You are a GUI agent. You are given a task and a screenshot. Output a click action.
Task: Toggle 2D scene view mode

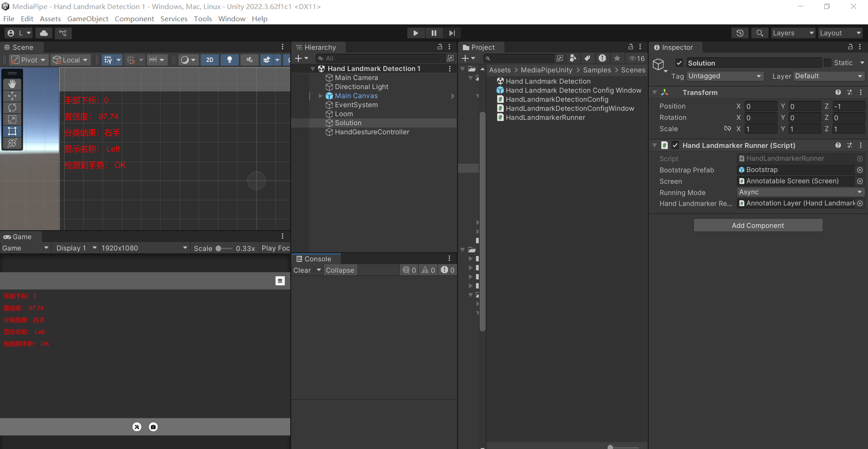(x=210, y=60)
